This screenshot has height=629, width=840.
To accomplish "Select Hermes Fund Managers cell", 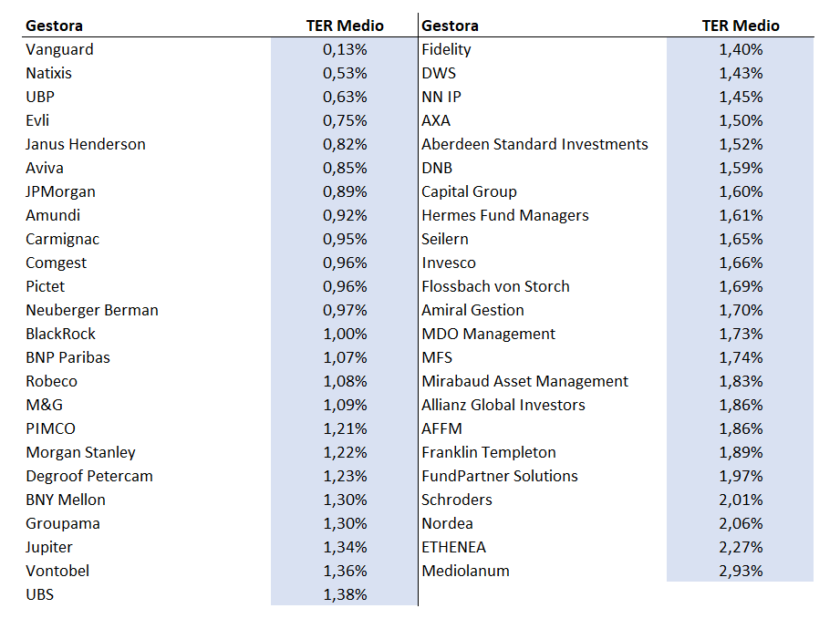I will coord(504,215).
